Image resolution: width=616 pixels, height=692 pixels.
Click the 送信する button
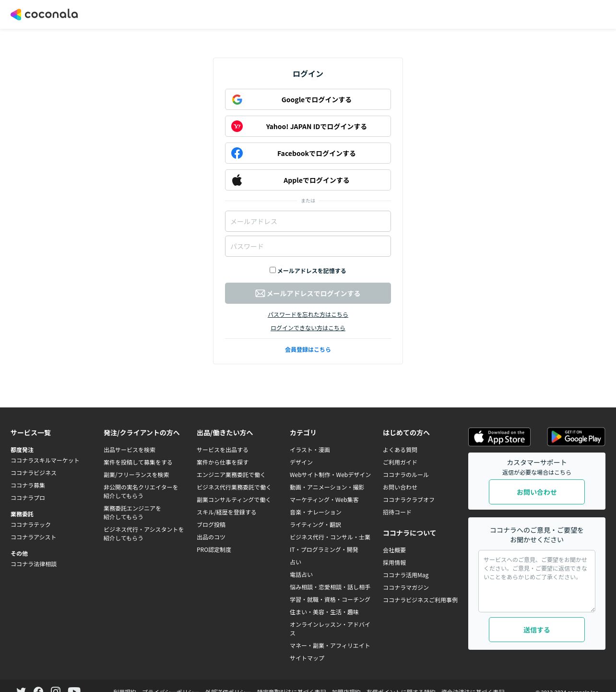[537, 630]
